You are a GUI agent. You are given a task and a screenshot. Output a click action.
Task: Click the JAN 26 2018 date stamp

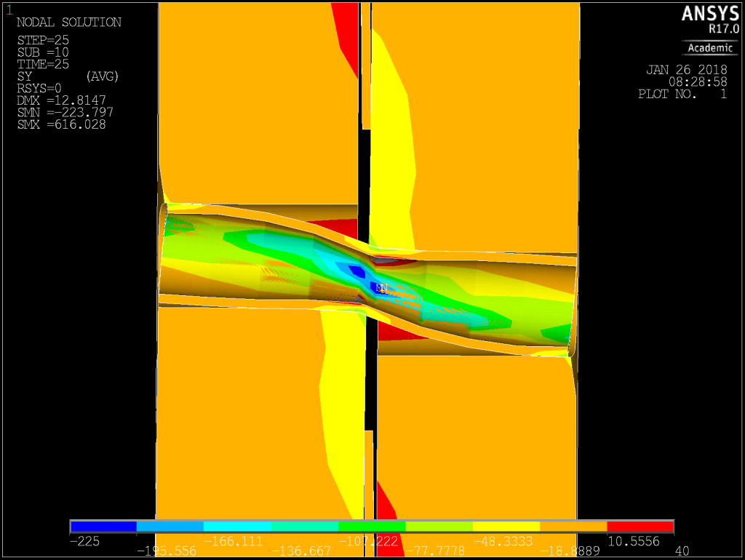coord(686,71)
